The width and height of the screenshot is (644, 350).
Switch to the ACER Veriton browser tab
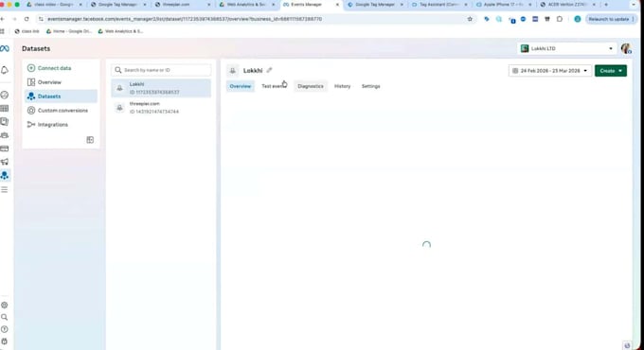(x=567, y=5)
